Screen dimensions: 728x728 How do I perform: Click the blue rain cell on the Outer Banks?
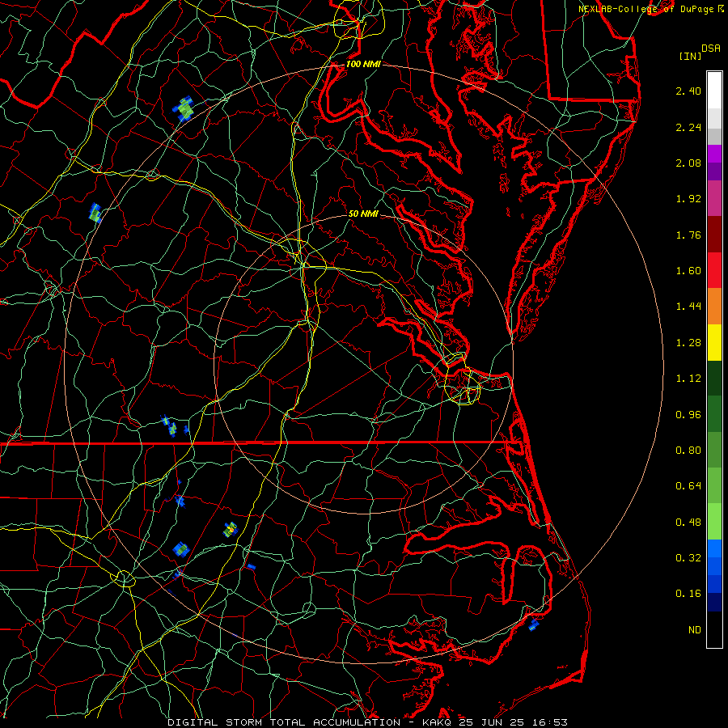point(534,624)
